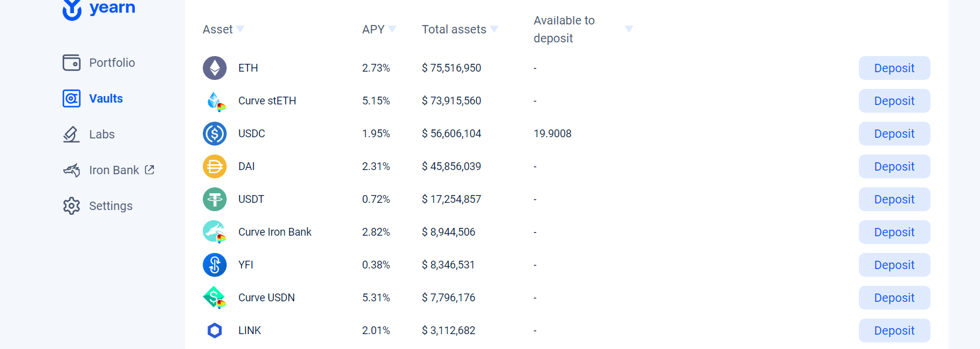Sort by Available to deposit arrow
Image resolution: width=980 pixels, height=349 pixels.
629,29
